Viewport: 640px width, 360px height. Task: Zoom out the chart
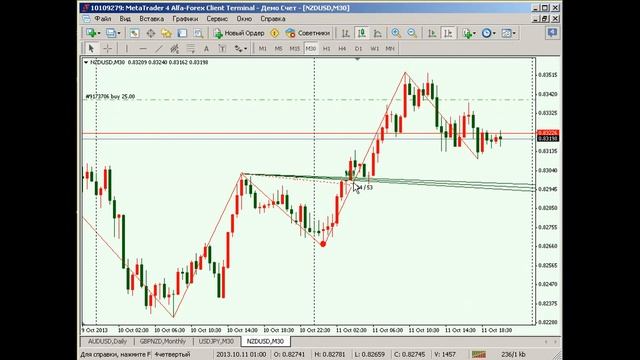tap(412, 33)
